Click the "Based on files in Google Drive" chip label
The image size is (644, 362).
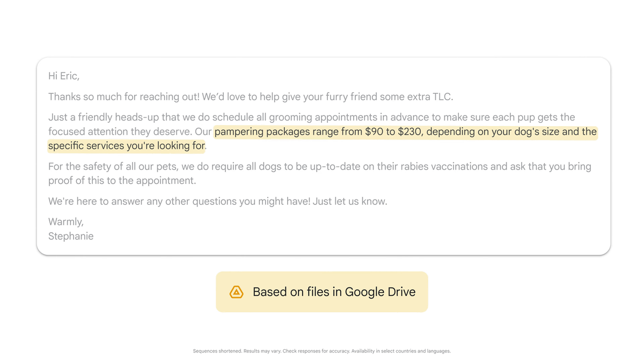point(334,292)
